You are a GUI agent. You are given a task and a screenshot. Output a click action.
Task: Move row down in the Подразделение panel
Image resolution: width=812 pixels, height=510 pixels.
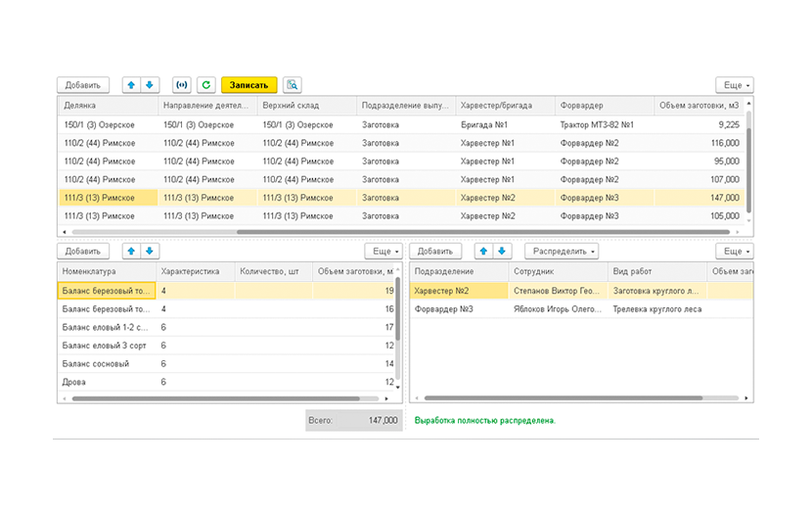tap(502, 252)
